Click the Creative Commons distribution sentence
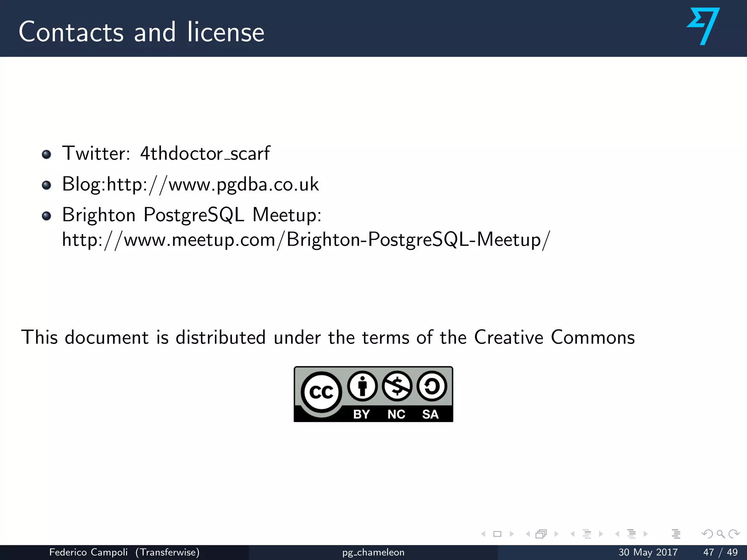The image size is (747, 560). (328, 337)
